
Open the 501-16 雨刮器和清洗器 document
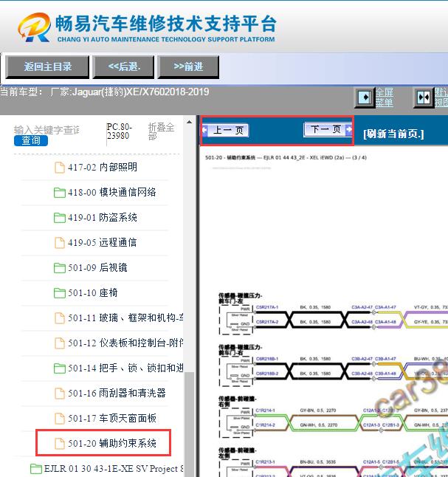pyautogui.click(x=117, y=394)
